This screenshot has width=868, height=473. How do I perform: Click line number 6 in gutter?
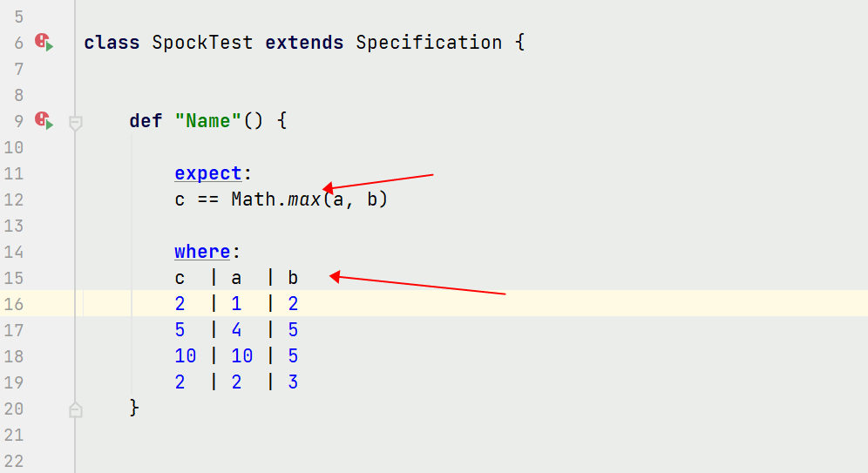(19, 44)
